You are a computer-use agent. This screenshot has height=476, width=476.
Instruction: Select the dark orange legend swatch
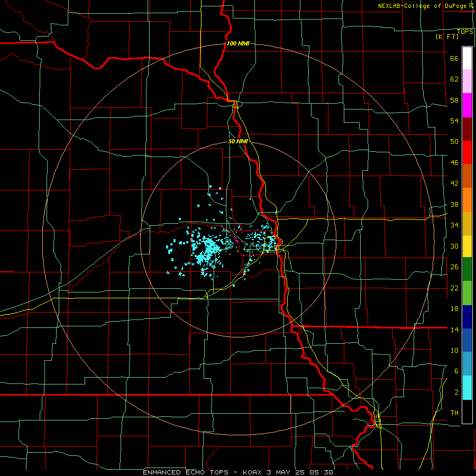(x=467, y=176)
